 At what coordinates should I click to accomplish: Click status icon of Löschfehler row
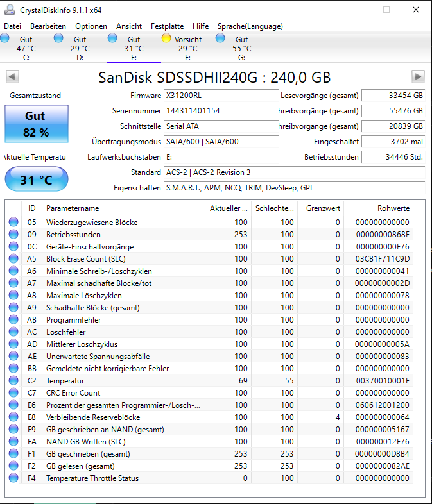pos(13,332)
